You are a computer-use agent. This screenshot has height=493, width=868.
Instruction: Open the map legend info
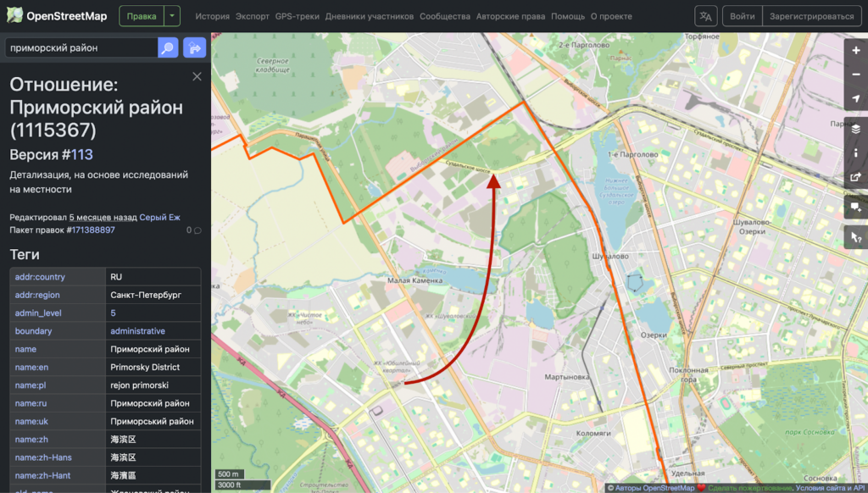tap(855, 153)
